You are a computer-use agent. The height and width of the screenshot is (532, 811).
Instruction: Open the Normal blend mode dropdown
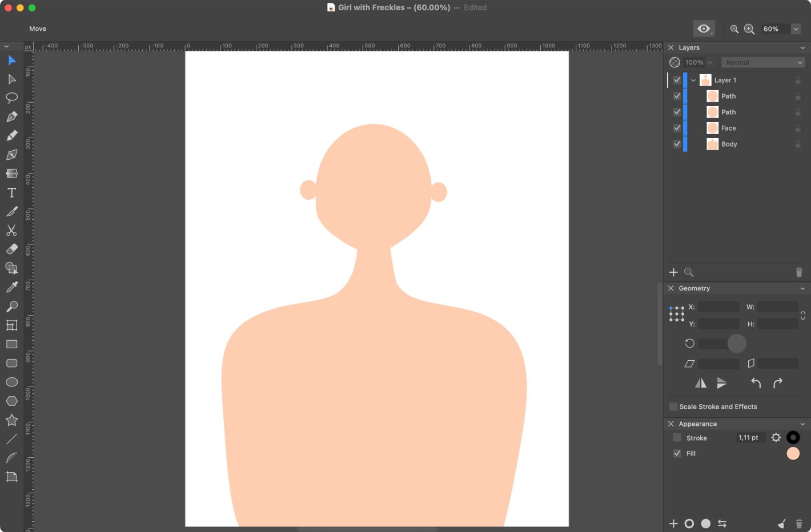(763, 62)
